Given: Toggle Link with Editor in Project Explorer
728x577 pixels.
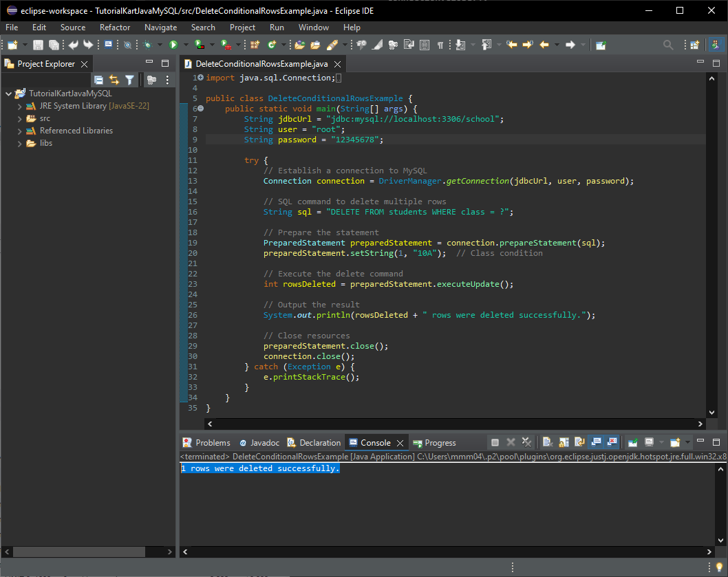Looking at the screenshot, I should click(114, 80).
